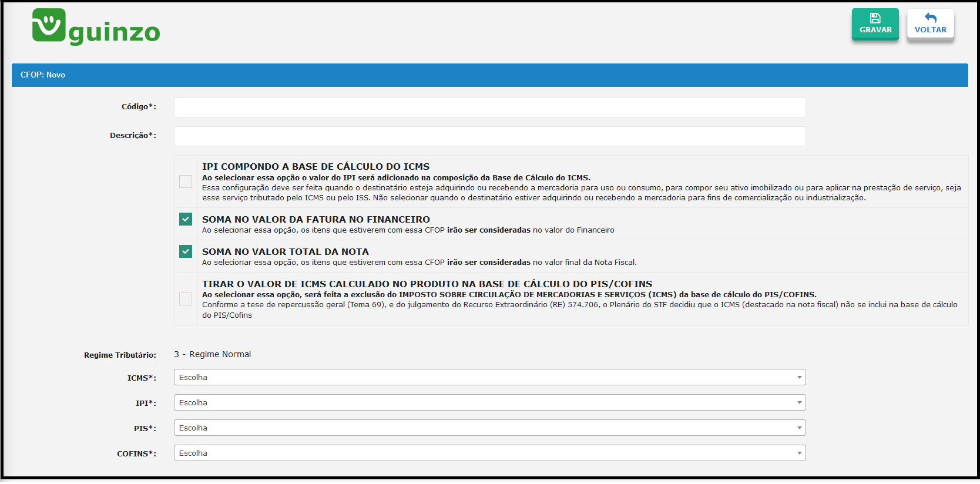Screen dimensions: 980x484
Task: Click the ICMS* field label
Action: coord(142,378)
